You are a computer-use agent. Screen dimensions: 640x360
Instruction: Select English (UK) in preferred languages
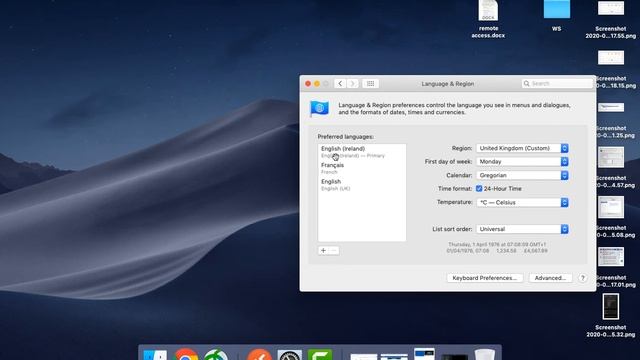(362, 184)
